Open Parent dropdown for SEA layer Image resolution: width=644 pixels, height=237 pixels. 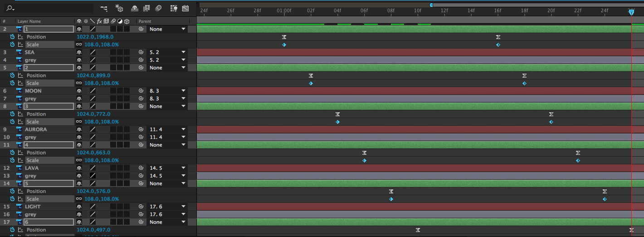(167, 52)
